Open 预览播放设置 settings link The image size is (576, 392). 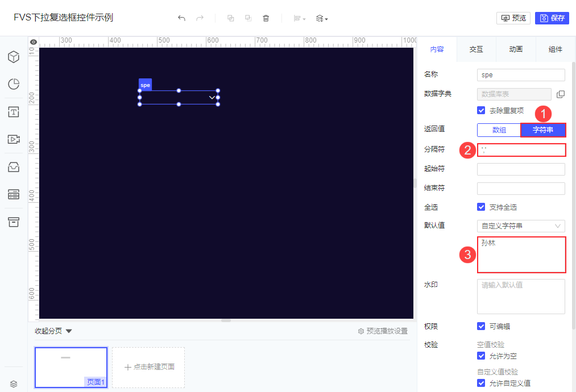[383, 331]
